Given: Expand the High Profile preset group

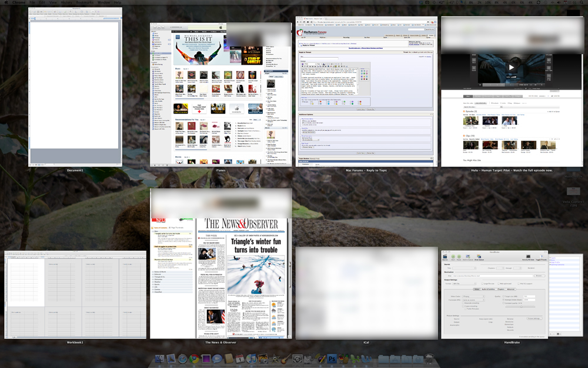Looking at the screenshot, I should point(550,262).
